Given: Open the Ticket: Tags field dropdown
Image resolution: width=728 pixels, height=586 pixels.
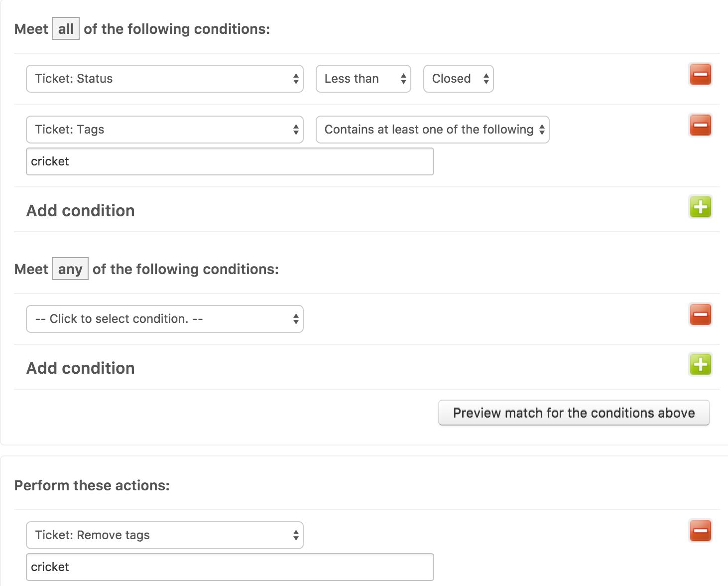Looking at the screenshot, I should tap(164, 130).
